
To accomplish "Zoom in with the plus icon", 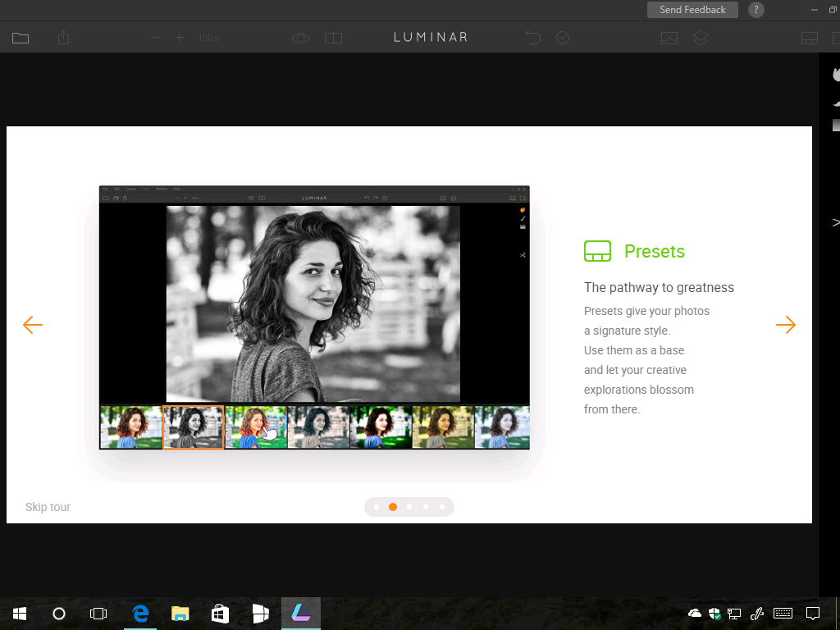I will point(179,38).
